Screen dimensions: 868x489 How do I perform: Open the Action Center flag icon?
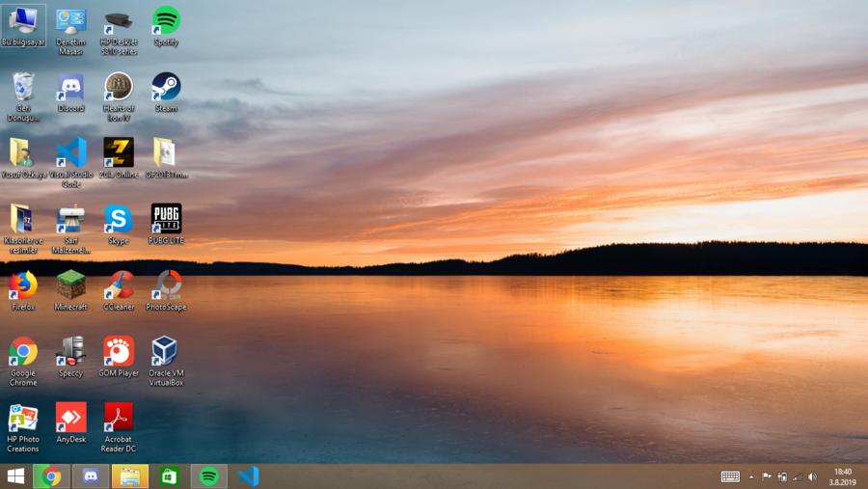tap(766, 476)
